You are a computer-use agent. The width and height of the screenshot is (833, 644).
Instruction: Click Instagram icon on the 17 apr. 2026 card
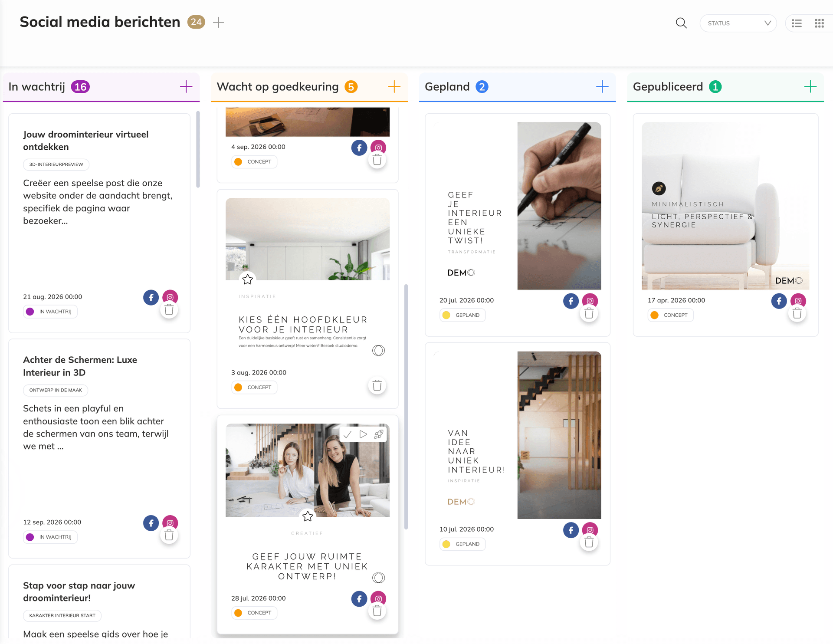[x=798, y=300]
